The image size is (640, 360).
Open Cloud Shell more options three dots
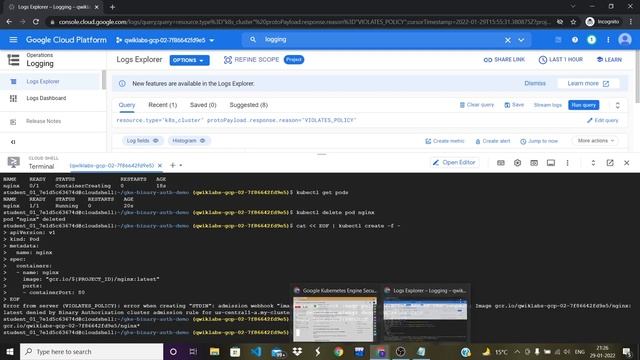567,162
